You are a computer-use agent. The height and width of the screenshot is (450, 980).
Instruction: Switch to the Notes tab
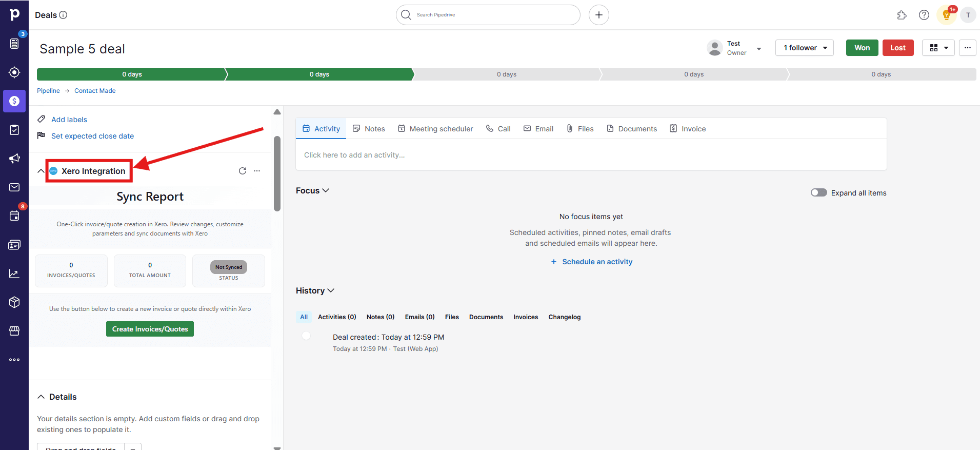pos(369,129)
